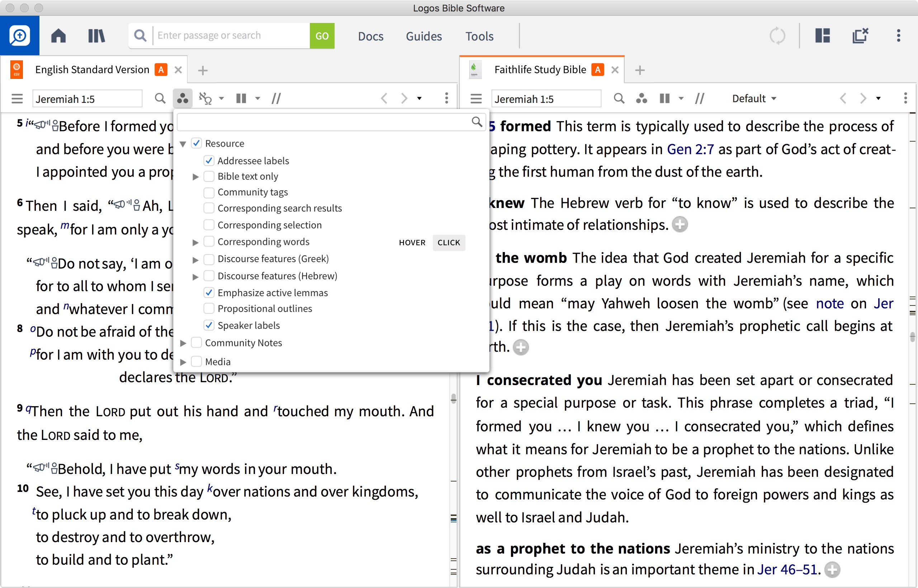The width and height of the screenshot is (918, 588).
Task: Enable the Propositional outlines checkbox
Action: click(207, 308)
